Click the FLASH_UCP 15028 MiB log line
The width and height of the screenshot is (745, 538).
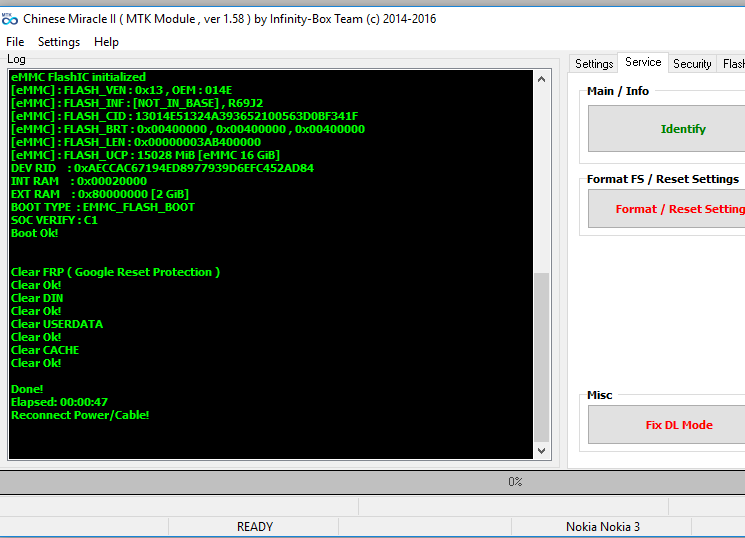click(x=145, y=155)
